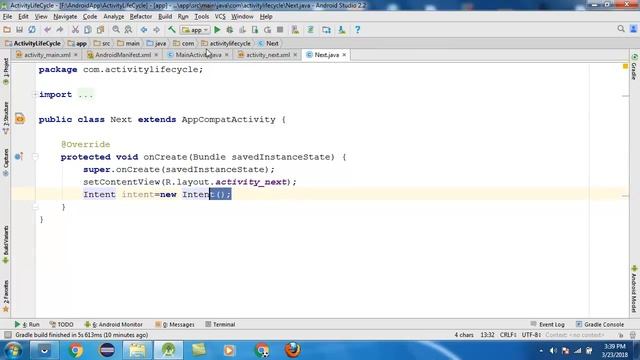640x360 pixels.
Task: Close the Next.java tab
Action: (344, 55)
